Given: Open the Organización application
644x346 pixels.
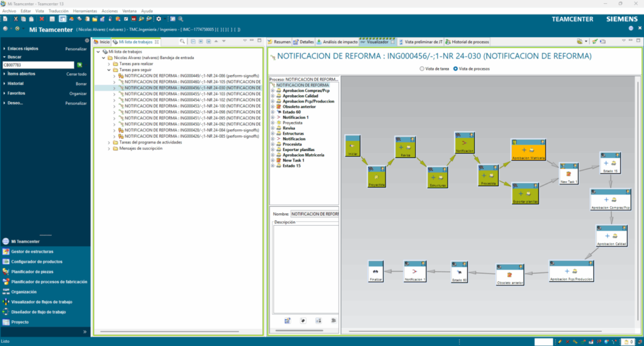Looking at the screenshot, I should [x=24, y=292].
